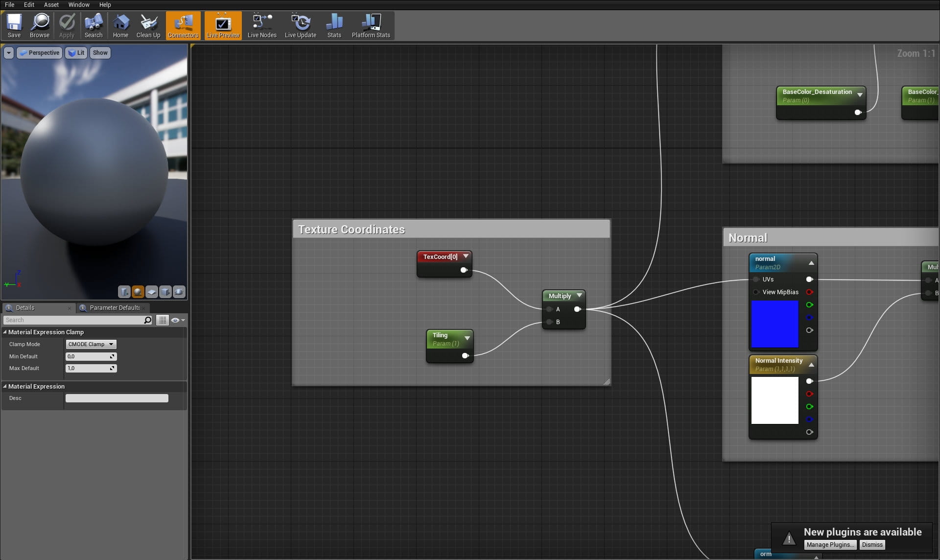Close the Details tab
The height and width of the screenshot is (560, 940).
(70, 308)
